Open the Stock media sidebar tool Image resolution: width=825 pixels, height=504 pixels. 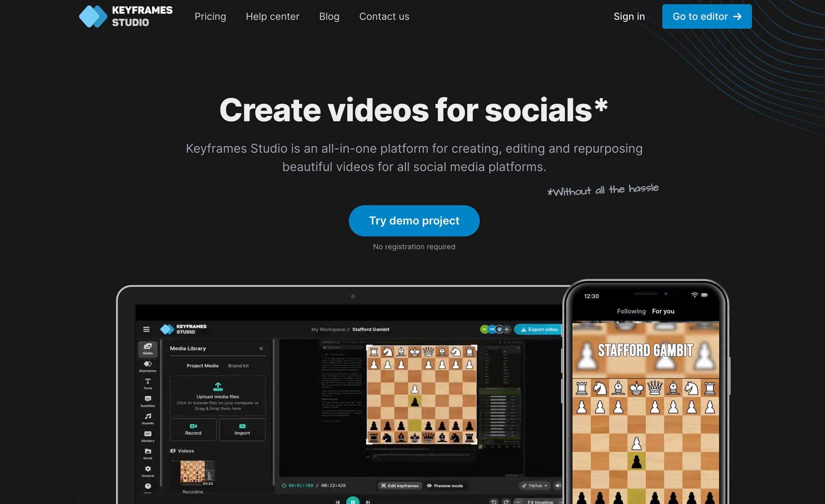[148, 454]
